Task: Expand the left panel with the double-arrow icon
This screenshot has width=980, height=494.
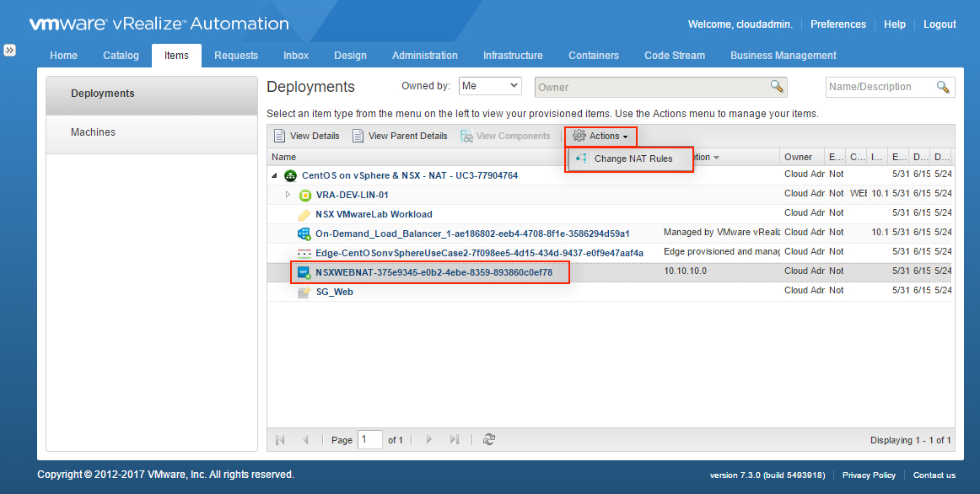Action: [x=9, y=51]
